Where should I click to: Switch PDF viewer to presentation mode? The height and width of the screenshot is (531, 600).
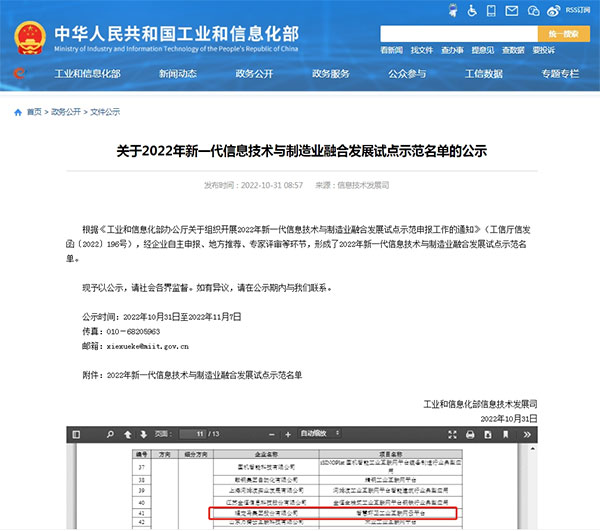pos(453,435)
